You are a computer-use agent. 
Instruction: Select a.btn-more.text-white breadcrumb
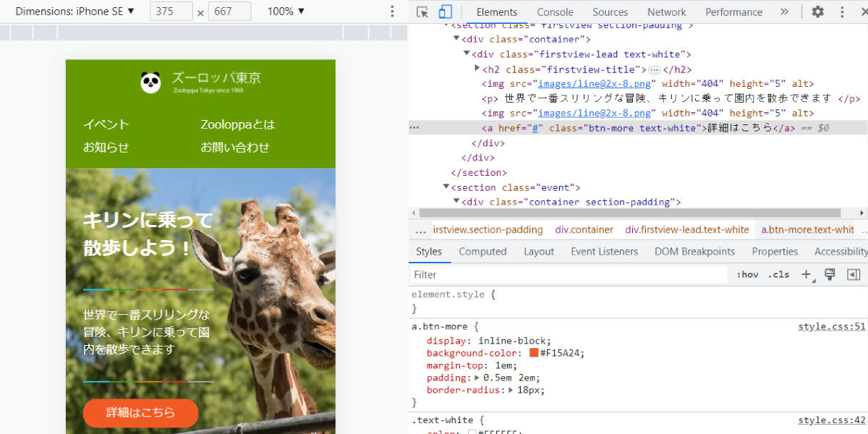(807, 230)
